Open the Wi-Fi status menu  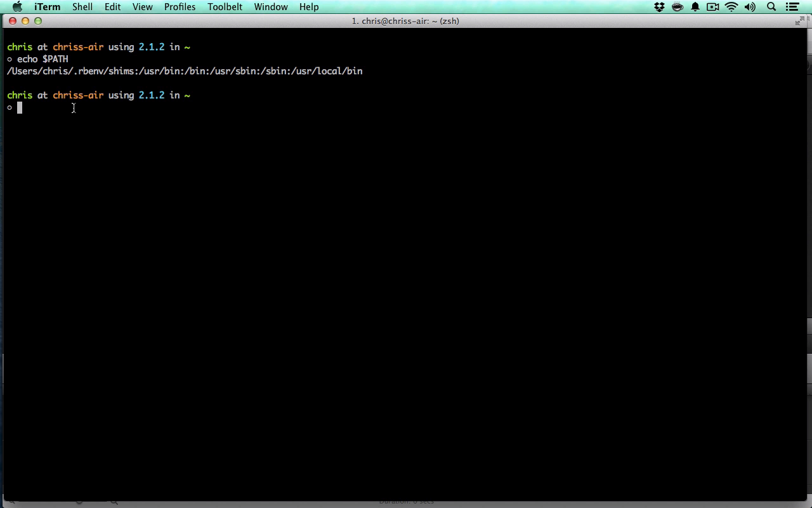(x=731, y=7)
